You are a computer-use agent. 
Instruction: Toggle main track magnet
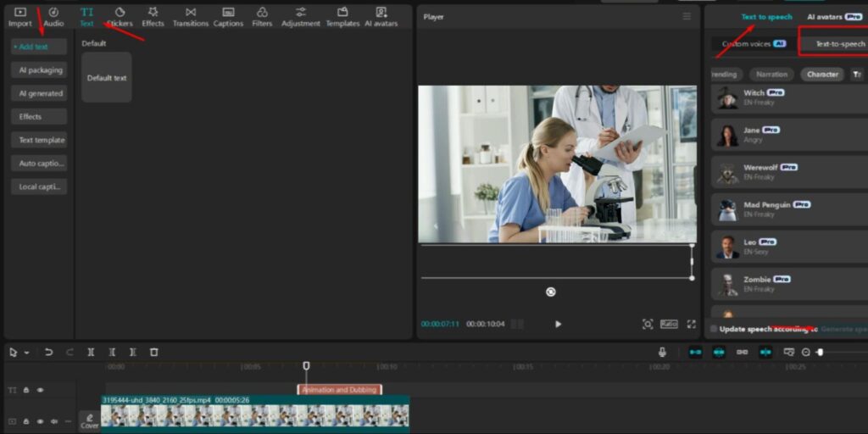coord(695,352)
